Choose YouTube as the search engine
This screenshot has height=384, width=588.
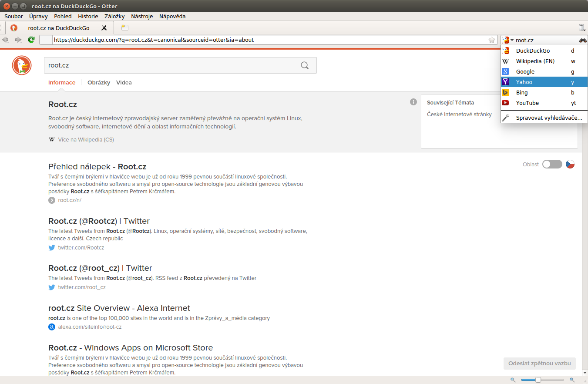(x=544, y=103)
